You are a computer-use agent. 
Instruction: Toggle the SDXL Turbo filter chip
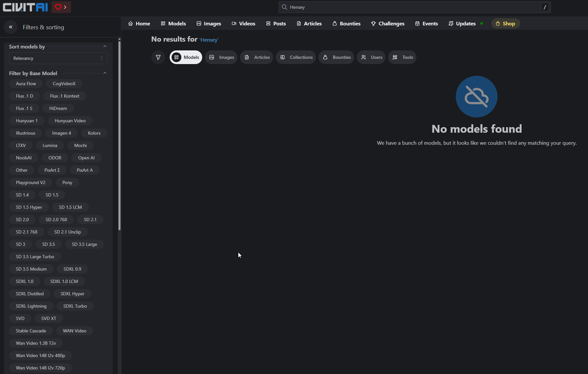pos(75,306)
